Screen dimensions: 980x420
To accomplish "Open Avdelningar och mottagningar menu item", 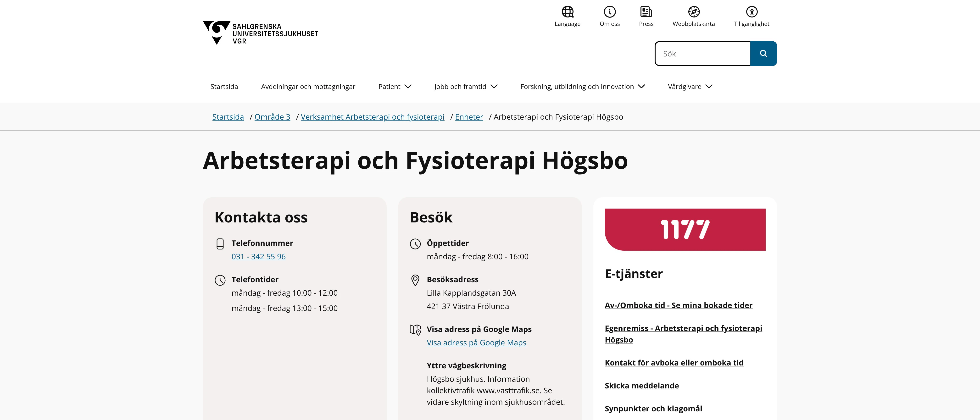I will point(308,87).
